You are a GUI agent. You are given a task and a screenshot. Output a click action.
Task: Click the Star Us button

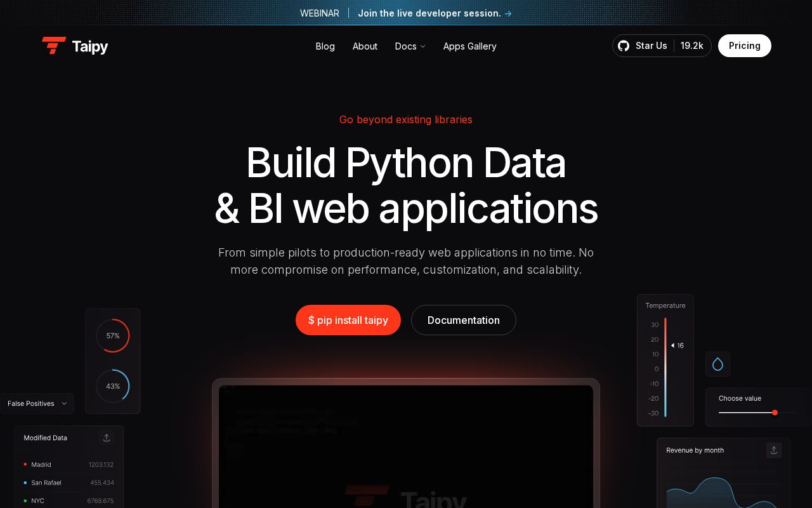tap(651, 46)
